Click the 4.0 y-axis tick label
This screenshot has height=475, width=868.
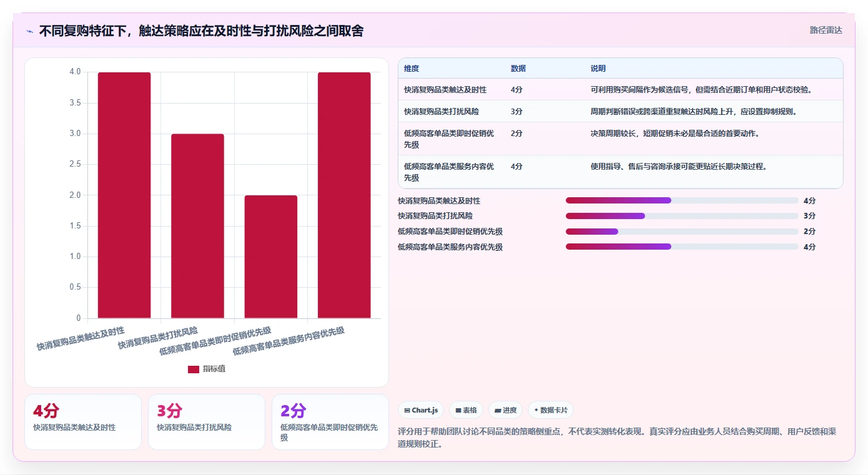point(75,72)
